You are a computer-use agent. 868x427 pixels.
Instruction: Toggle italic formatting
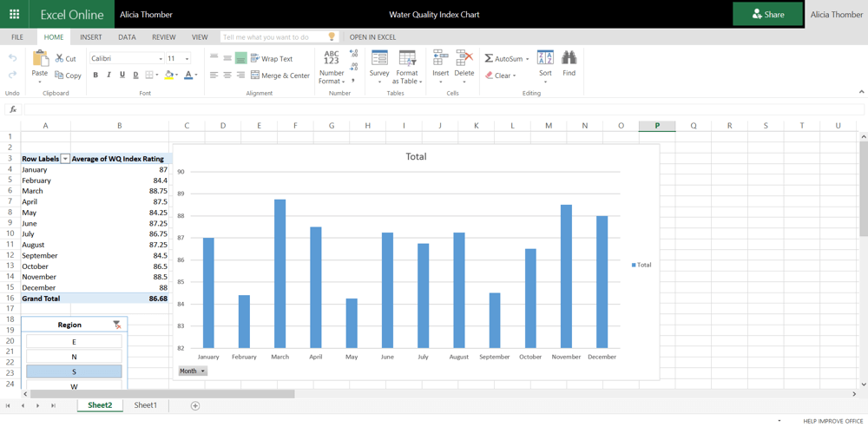[x=108, y=76]
